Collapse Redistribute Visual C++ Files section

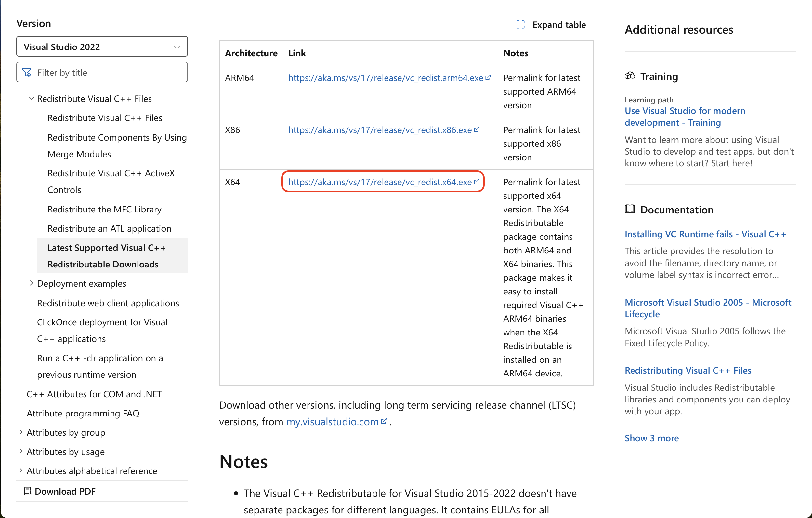click(x=31, y=99)
